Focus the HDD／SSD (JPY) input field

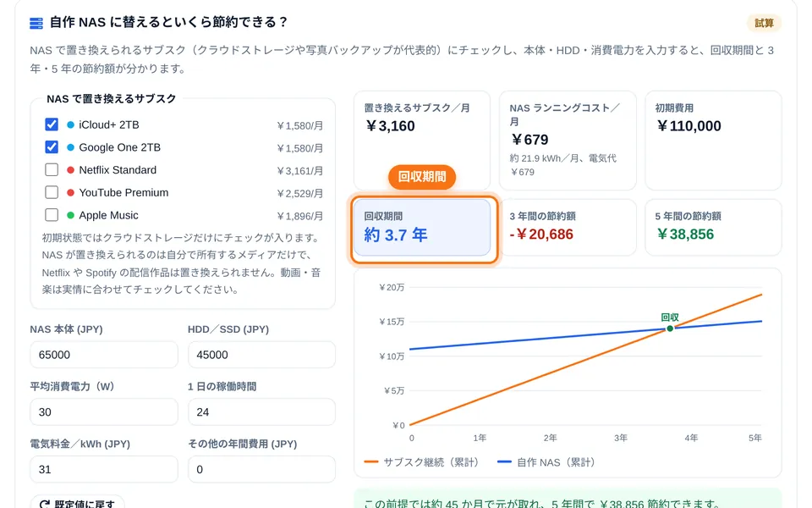(261, 355)
